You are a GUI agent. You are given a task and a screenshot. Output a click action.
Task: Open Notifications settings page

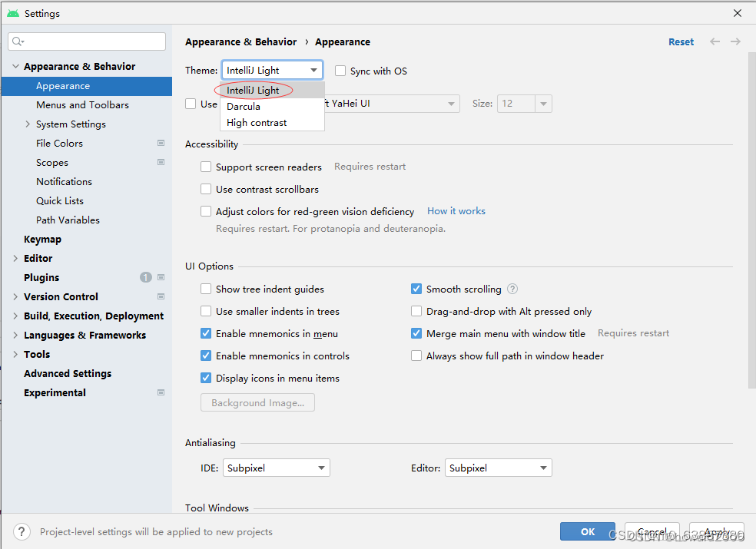click(x=64, y=182)
